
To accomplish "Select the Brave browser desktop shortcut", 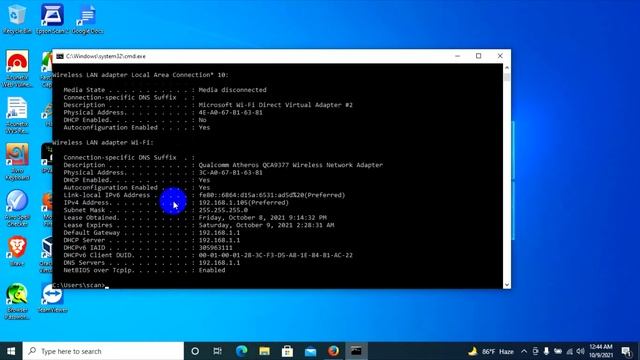I will coord(17,251).
